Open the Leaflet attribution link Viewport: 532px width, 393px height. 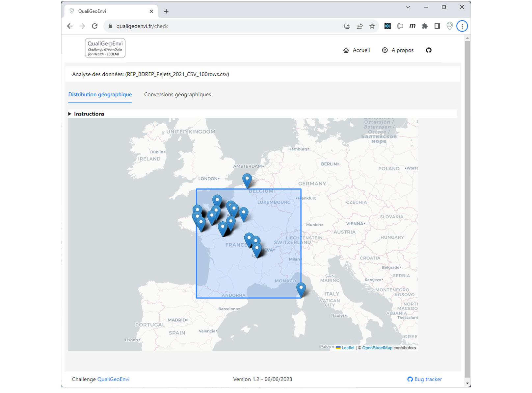pos(348,348)
